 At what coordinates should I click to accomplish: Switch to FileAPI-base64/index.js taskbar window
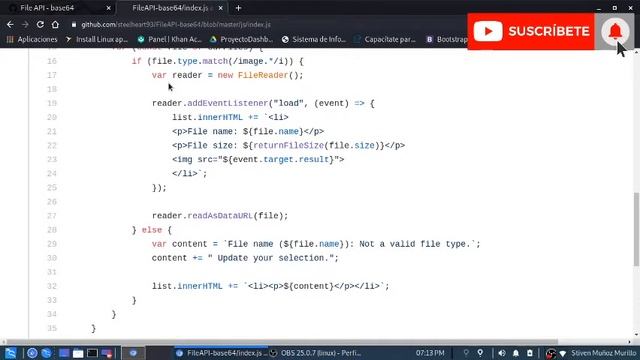pos(222,353)
